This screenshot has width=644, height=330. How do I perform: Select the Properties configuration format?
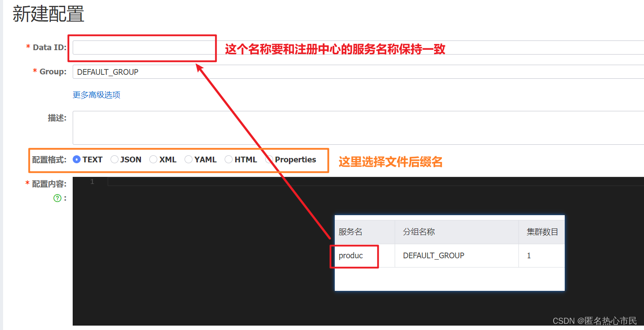(x=269, y=159)
